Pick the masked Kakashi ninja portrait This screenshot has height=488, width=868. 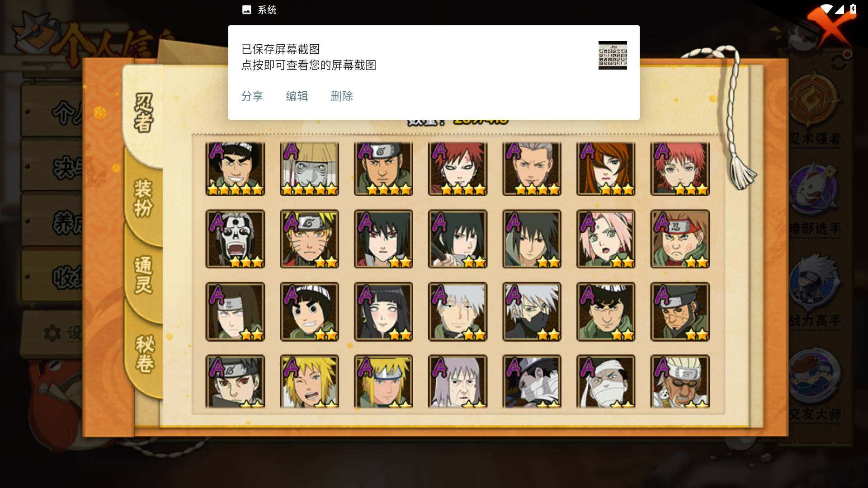[x=532, y=312]
